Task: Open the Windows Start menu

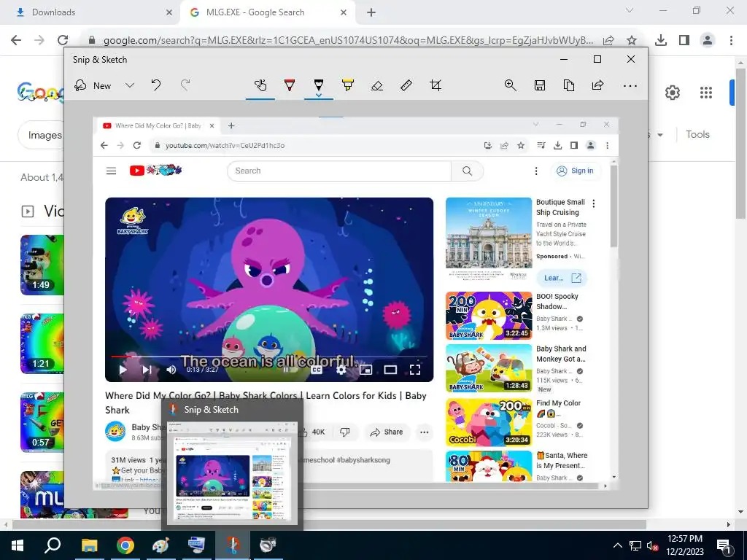Action: click(x=18, y=545)
